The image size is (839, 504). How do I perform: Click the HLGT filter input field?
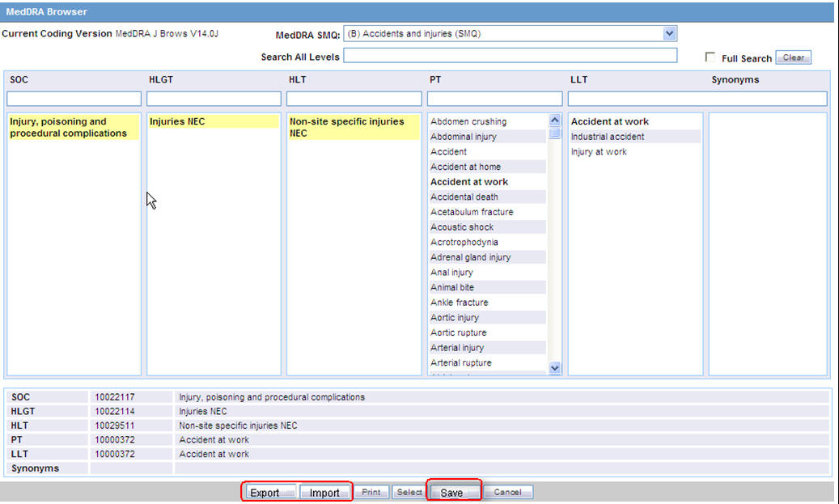coord(214,99)
